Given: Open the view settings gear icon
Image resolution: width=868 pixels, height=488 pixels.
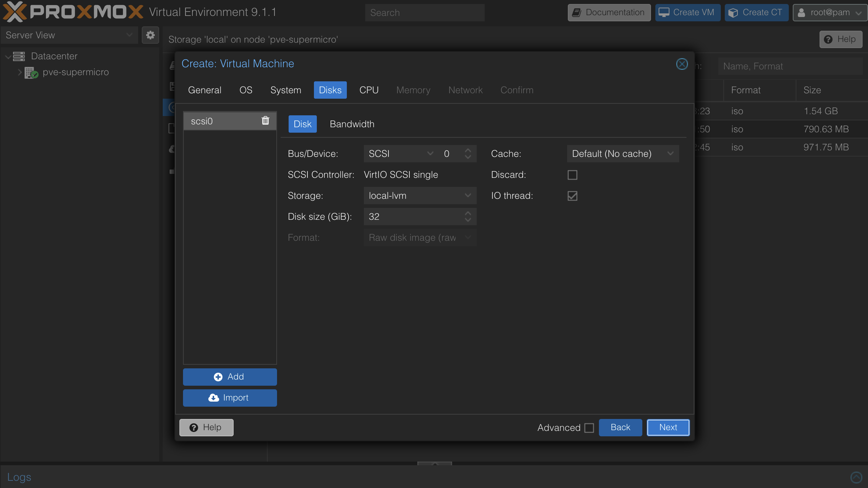Looking at the screenshot, I should 150,35.
